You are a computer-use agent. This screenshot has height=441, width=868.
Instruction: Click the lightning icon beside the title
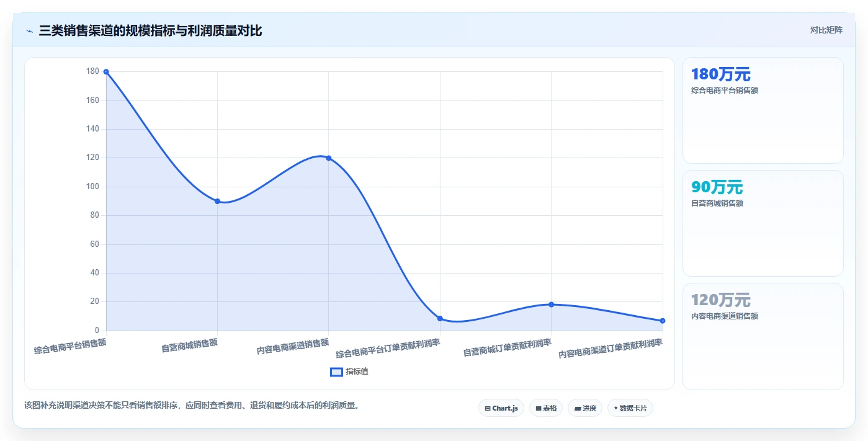point(30,30)
